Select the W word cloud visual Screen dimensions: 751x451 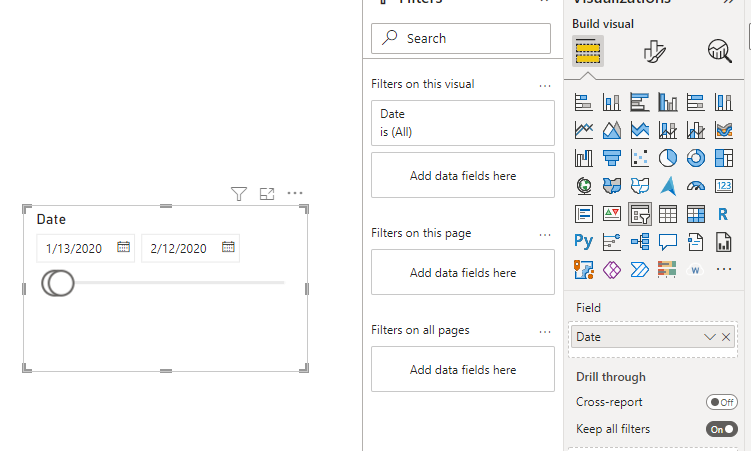[695, 270]
